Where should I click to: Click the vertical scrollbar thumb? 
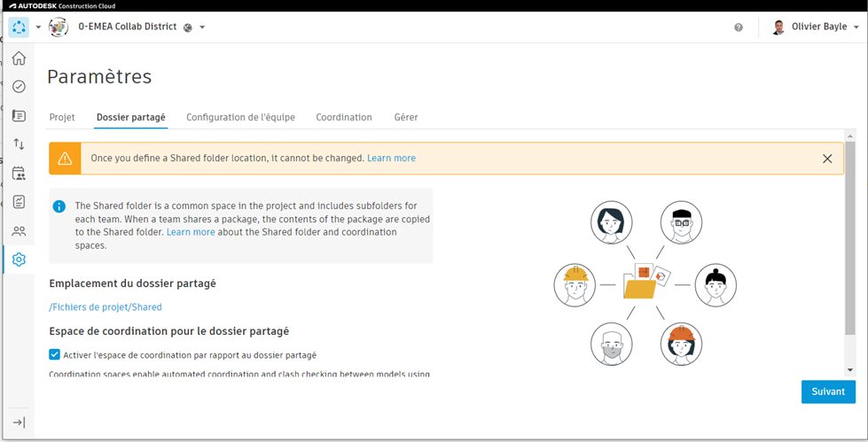(x=849, y=238)
